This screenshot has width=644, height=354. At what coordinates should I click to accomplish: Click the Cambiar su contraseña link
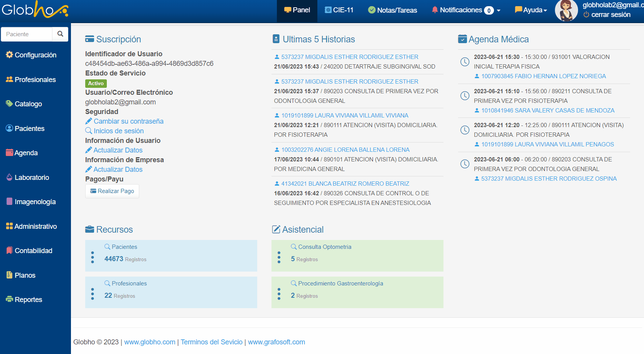128,121
